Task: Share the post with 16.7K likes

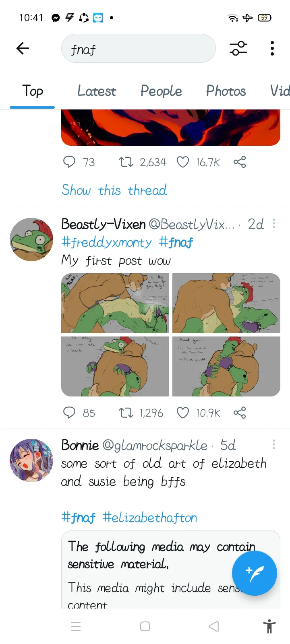Action: (240, 162)
